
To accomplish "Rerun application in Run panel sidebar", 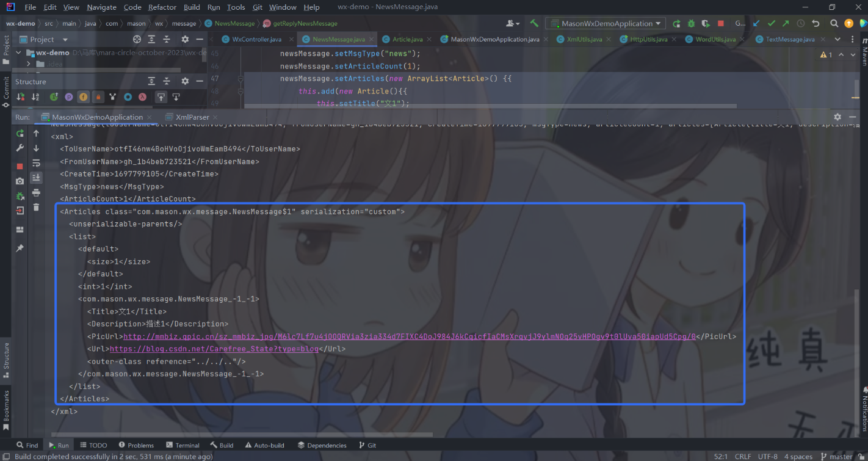I will pyautogui.click(x=20, y=134).
